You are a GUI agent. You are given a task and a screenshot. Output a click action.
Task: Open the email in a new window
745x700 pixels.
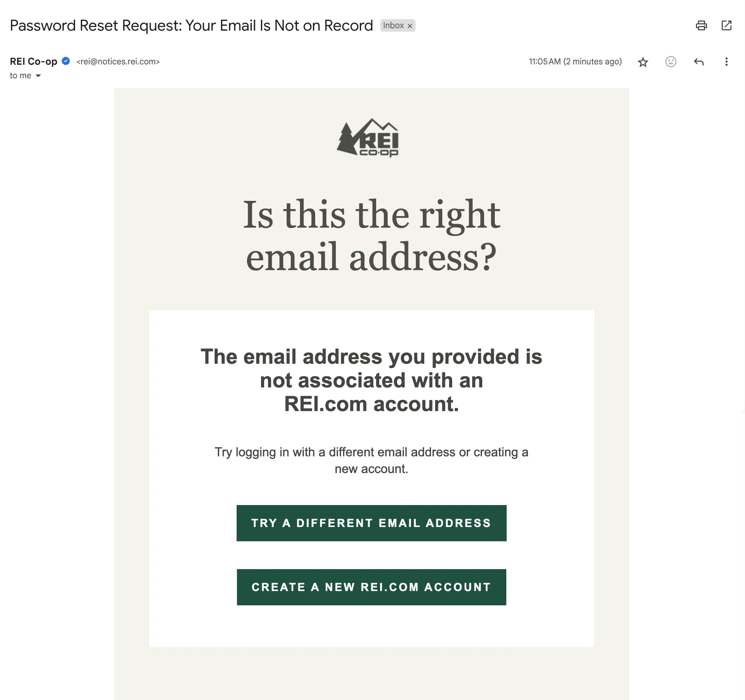[x=726, y=25]
